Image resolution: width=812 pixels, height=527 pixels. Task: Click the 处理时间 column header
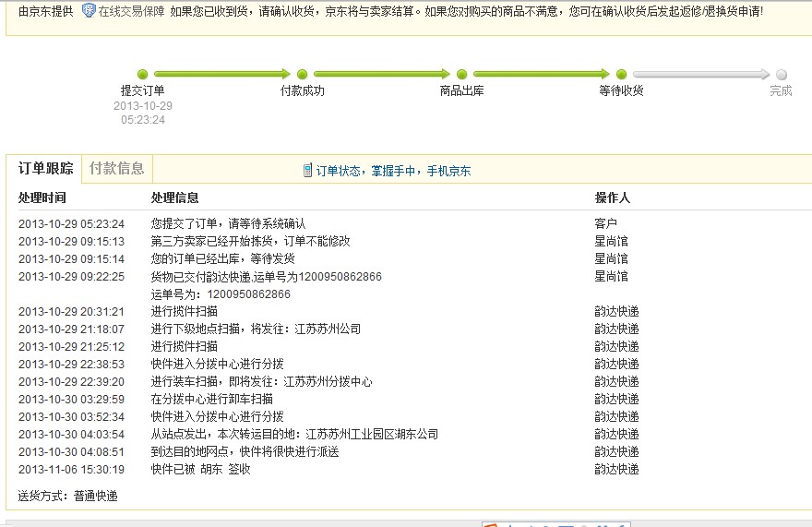[42, 198]
